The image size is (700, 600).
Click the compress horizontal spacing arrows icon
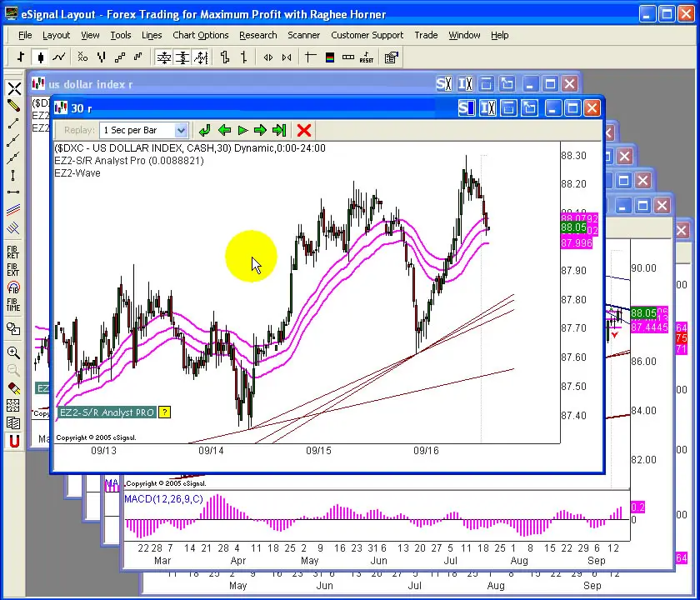coord(287,57)
